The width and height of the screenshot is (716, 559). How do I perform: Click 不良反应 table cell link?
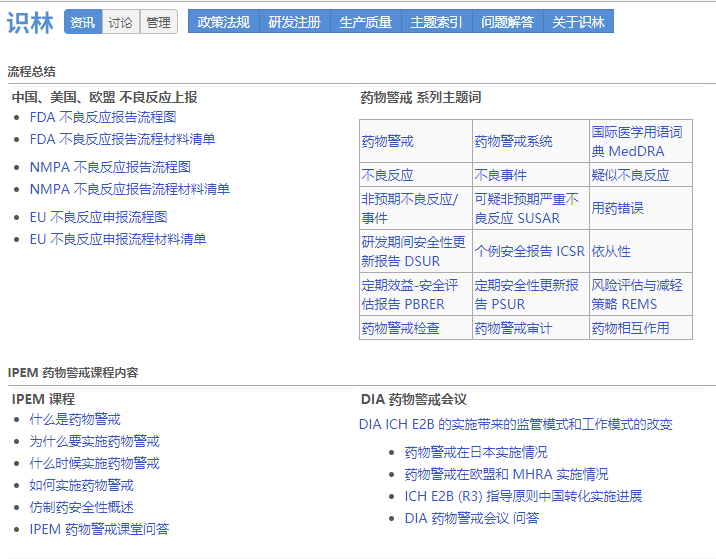pyautogui.click(x=388, y=175)
